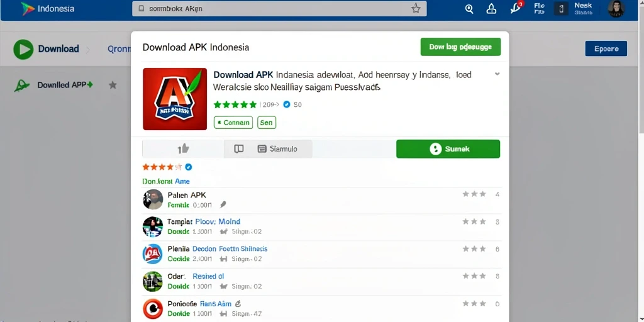Click star rating in Ponioofie row

tap(474, 304)
